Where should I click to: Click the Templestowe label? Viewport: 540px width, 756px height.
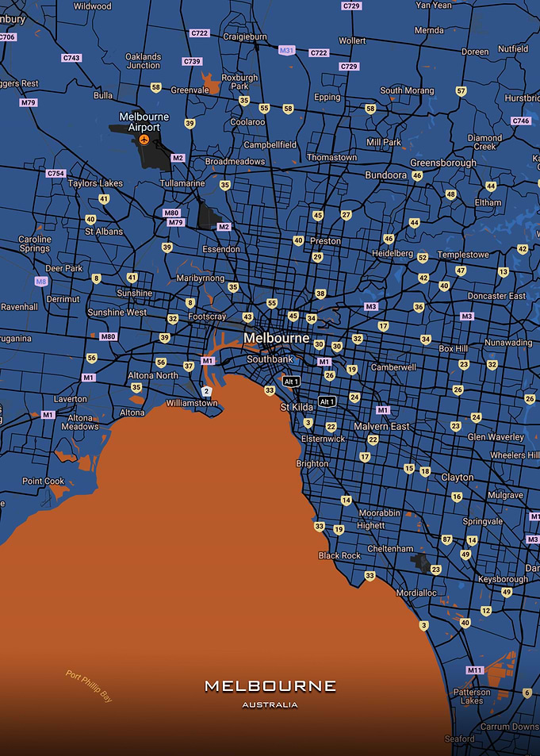tap(463, 255)
